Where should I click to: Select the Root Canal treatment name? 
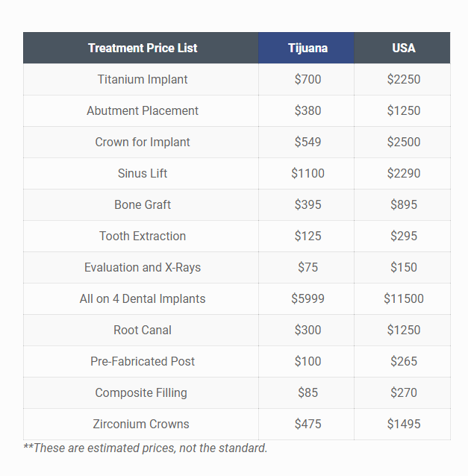[143, 330]
